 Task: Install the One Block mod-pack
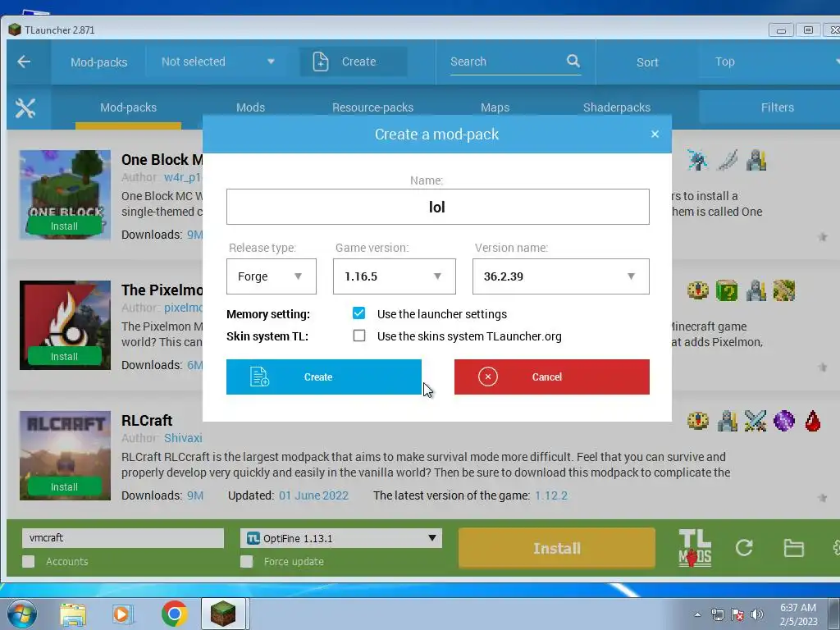tap(64, 226)
